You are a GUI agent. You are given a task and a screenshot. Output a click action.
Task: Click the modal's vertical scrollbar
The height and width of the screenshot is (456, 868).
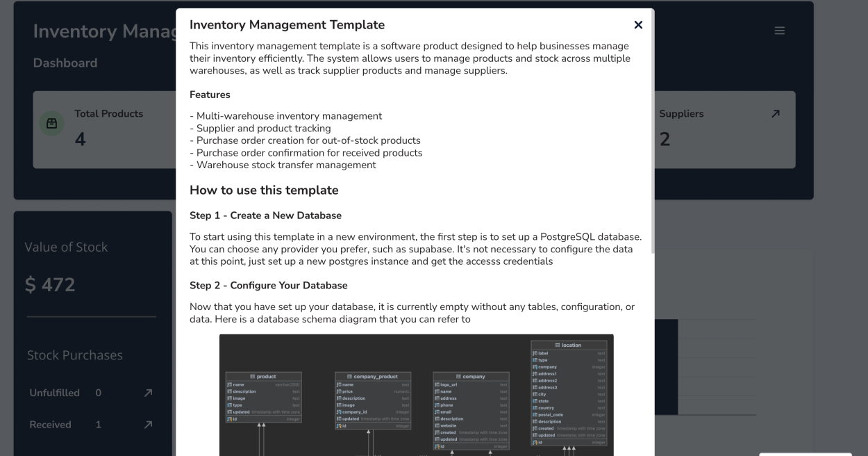(x=651, y=139)
